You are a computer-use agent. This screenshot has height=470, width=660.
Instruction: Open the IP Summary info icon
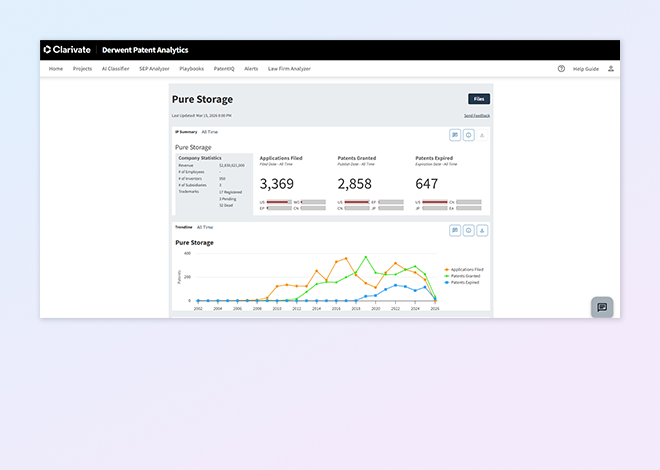[x=468, y=135]
